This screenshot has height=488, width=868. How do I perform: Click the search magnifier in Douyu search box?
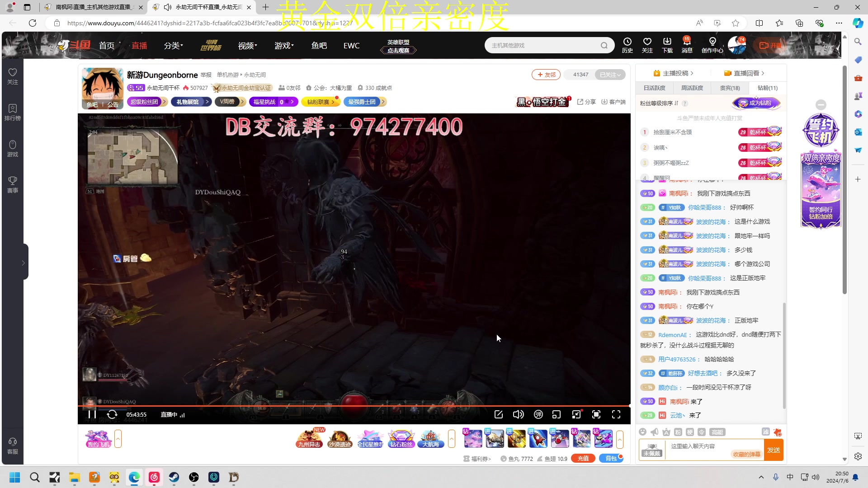tap(604, 45)
